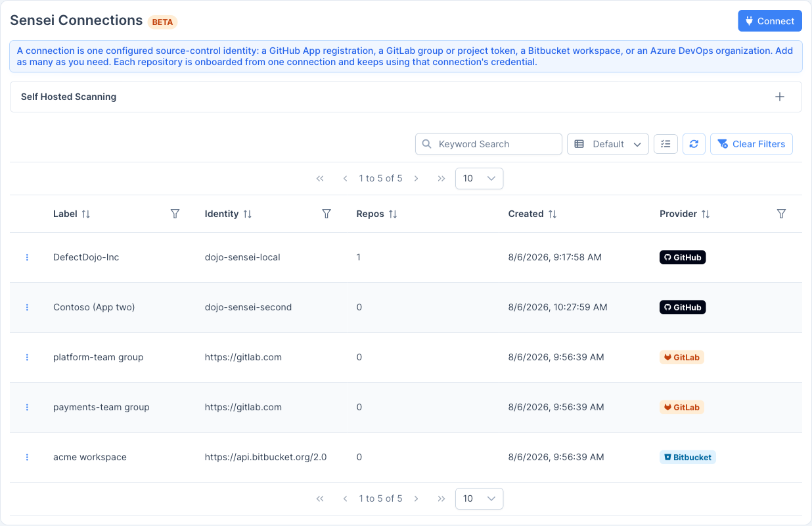Click the dojo-sensei-local identity cell
Viewport: 812px width, 526px height.
click(242, 258)
